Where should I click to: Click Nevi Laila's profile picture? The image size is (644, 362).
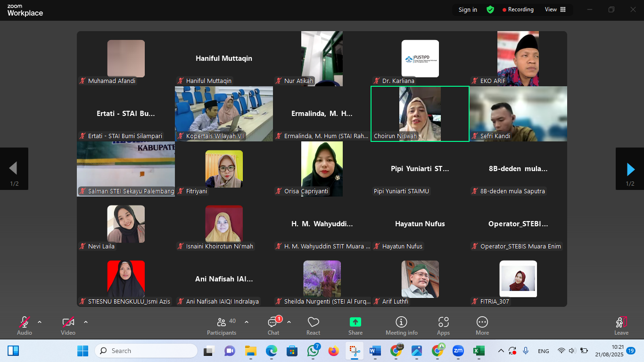[126, 224]
